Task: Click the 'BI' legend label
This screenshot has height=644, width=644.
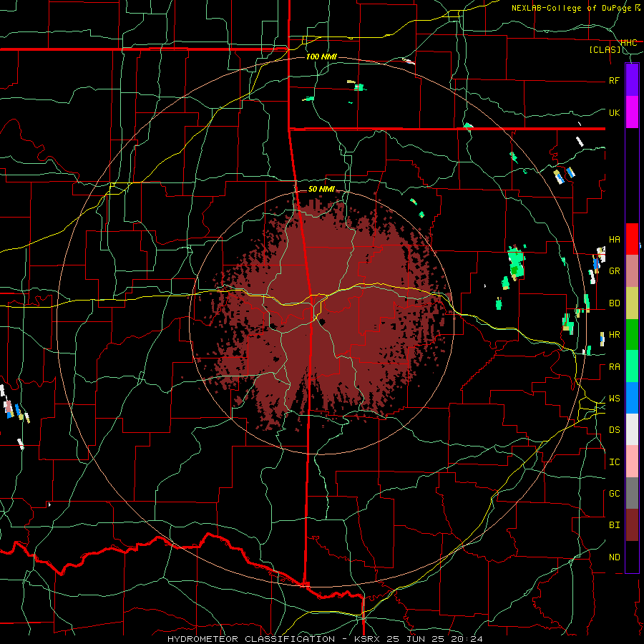Action: pos(614,525)
